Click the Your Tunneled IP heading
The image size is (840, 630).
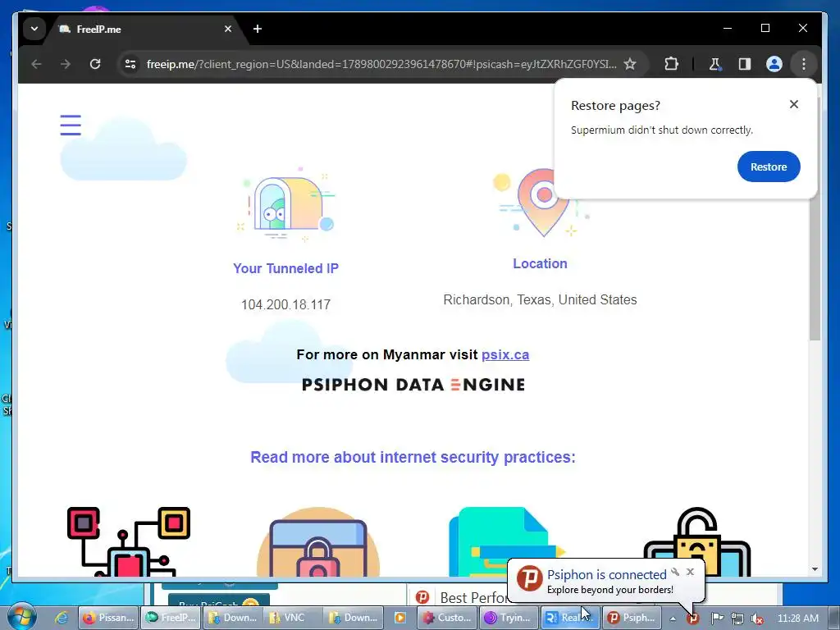click(x=286, y=268)
